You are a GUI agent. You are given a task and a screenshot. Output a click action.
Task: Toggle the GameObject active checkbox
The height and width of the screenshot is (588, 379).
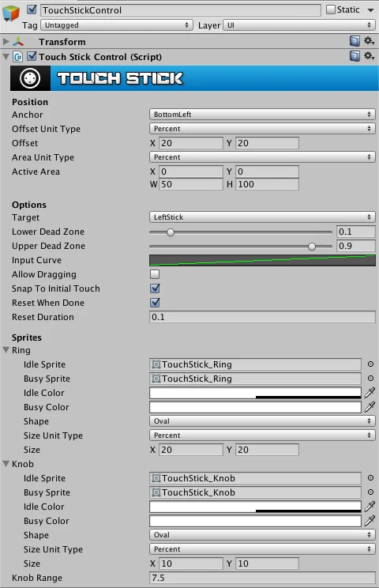tap(32, 9)
